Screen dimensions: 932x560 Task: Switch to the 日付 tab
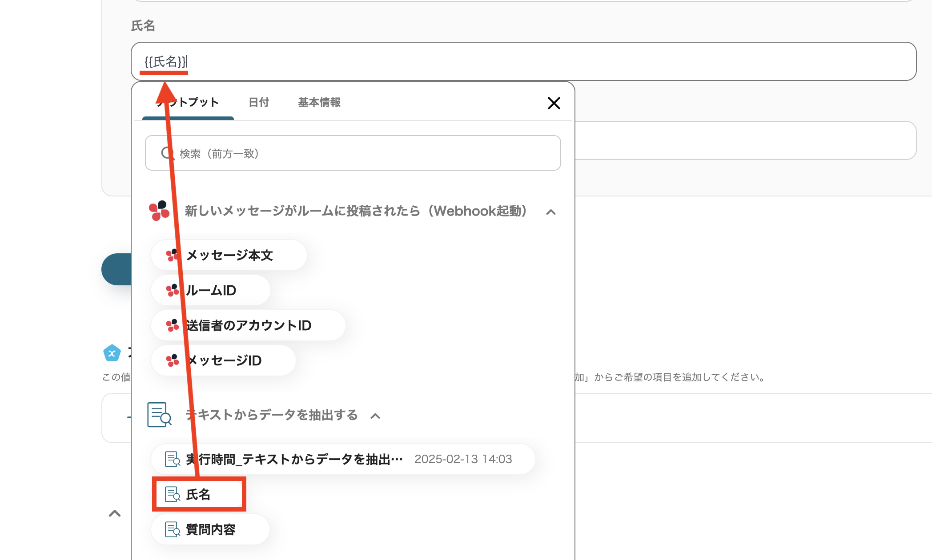pos(259,103)
